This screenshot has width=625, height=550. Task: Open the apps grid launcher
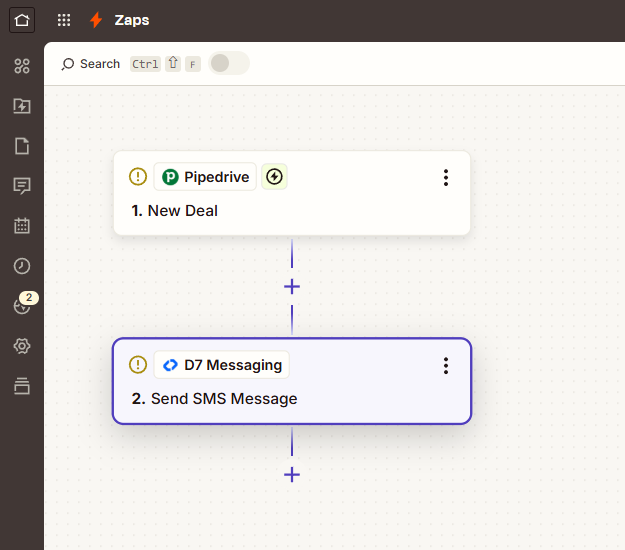[x=64, y=20]
